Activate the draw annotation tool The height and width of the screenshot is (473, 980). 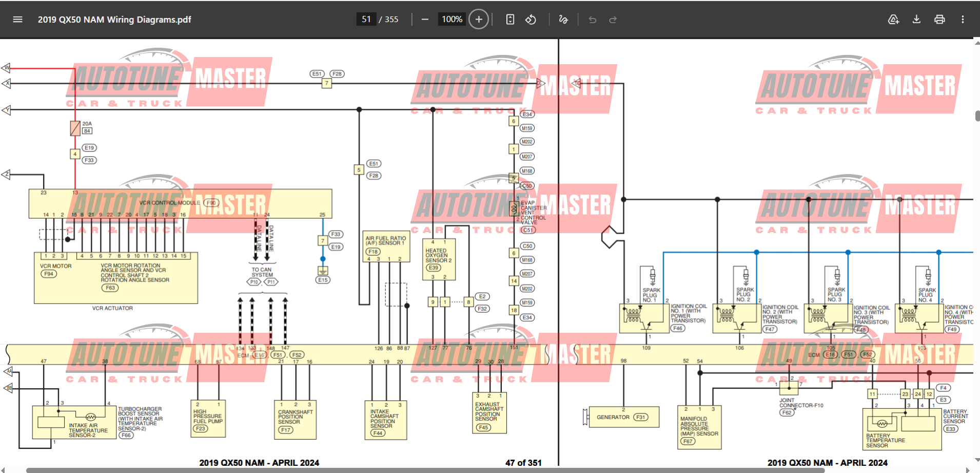(x=563, y=20)
